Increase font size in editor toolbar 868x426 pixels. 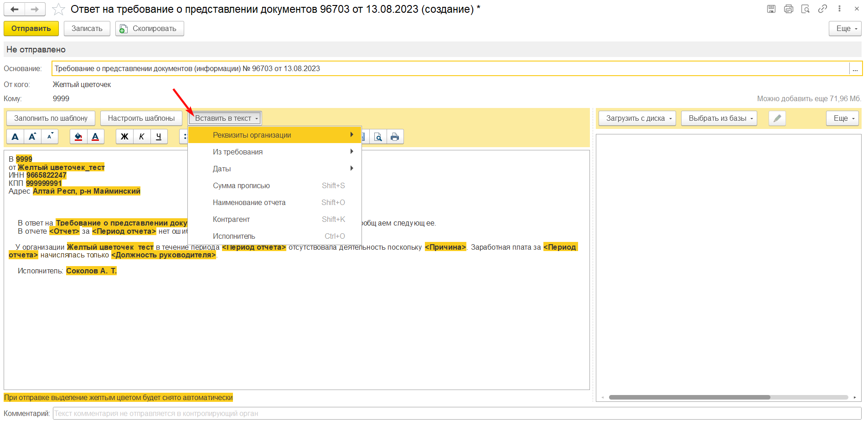[x=32, y=137]
